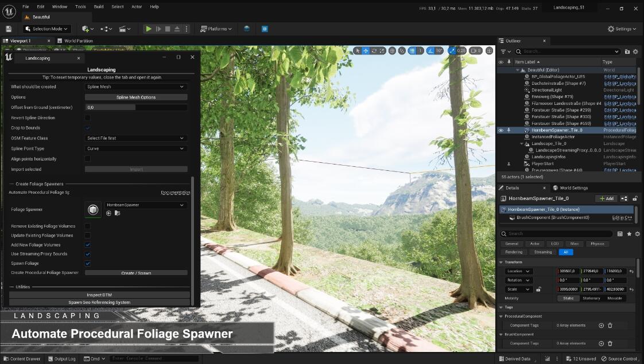Enable the Revert Spline Direction checkbox

(88, 118)
